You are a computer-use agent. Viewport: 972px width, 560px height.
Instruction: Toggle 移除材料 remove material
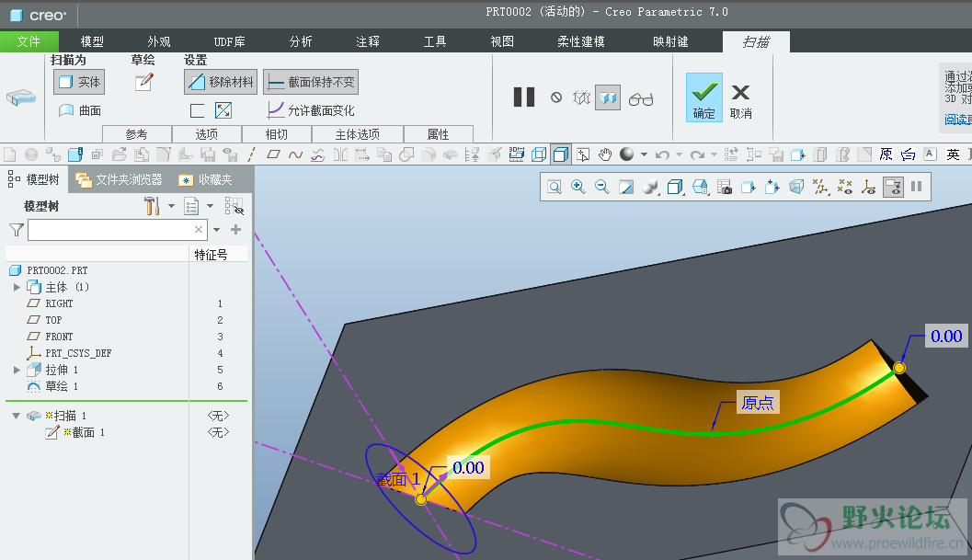220,82
